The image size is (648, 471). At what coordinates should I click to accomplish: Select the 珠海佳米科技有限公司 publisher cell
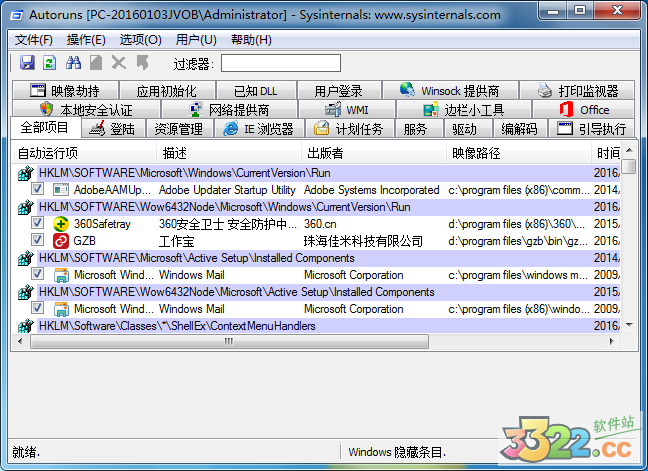tap(363, 241)
